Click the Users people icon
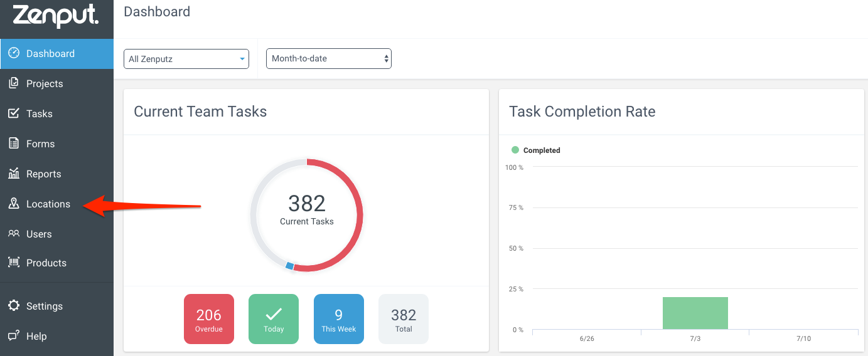Screen dimensions: 868x356 14,233
